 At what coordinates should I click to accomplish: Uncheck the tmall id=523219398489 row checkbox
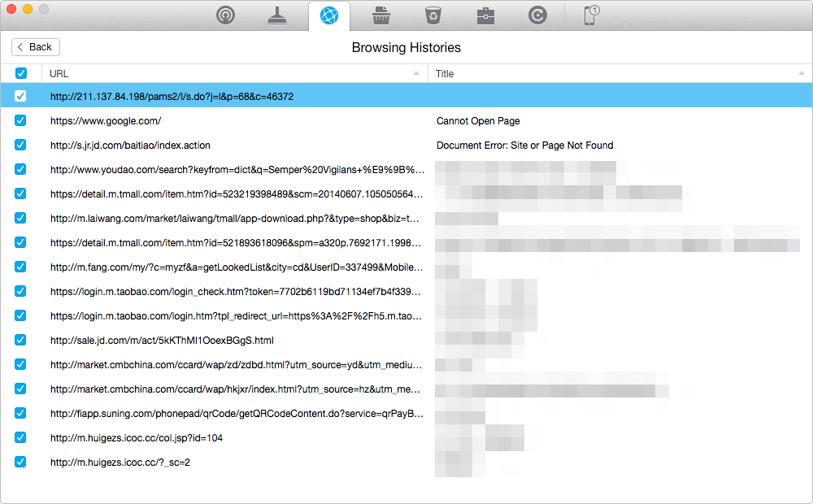[20, 193]
